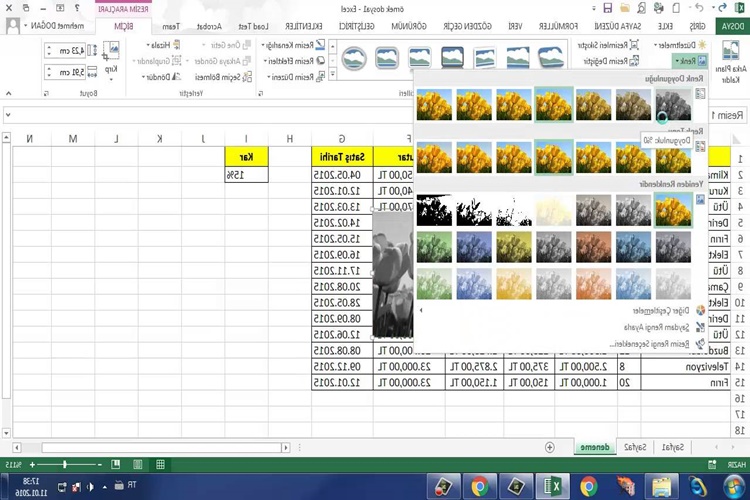Click Arka Planı Kaldır background removal icon
This screenshot has height=500, width=750.
tap(730, 50)
